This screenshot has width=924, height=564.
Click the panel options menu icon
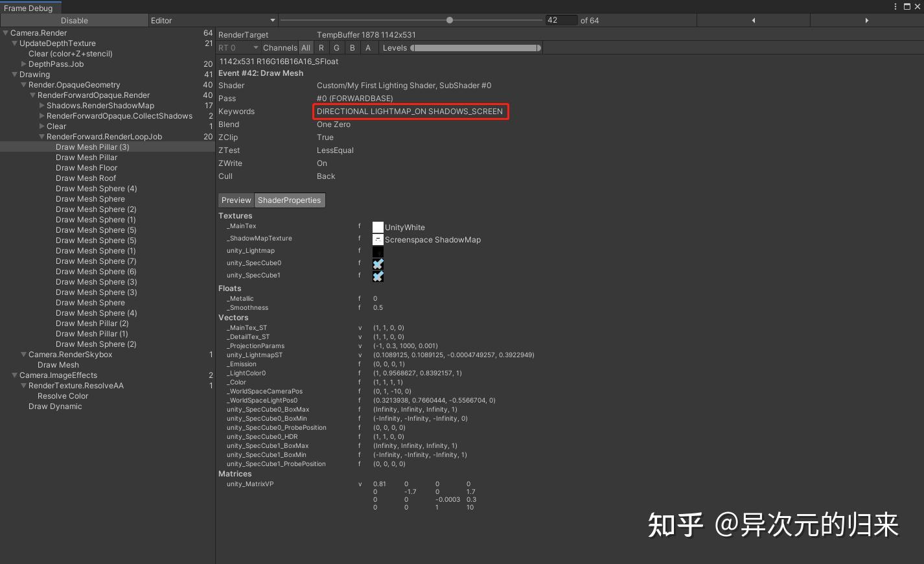895,6
